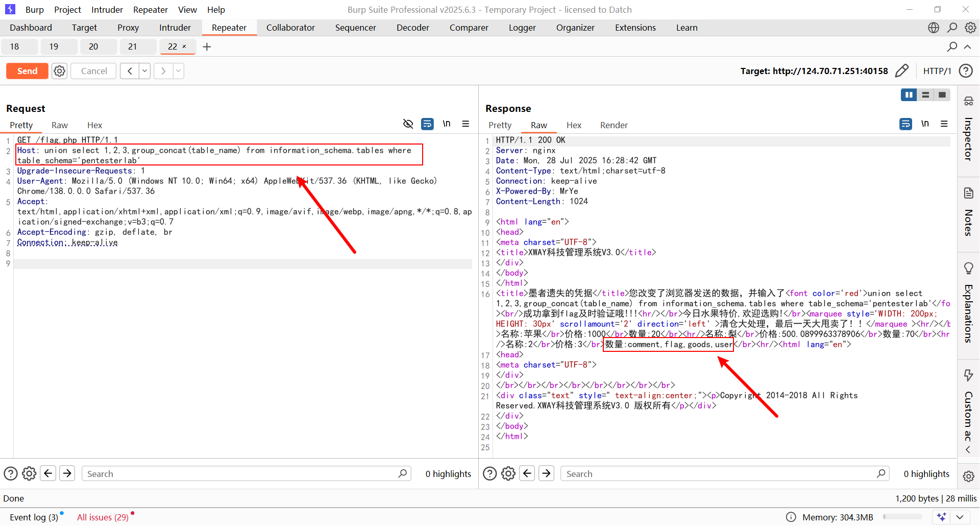The height and width of the screenshot is (526, 980).
Task: Open the send options gear icon
Action: 60,71
